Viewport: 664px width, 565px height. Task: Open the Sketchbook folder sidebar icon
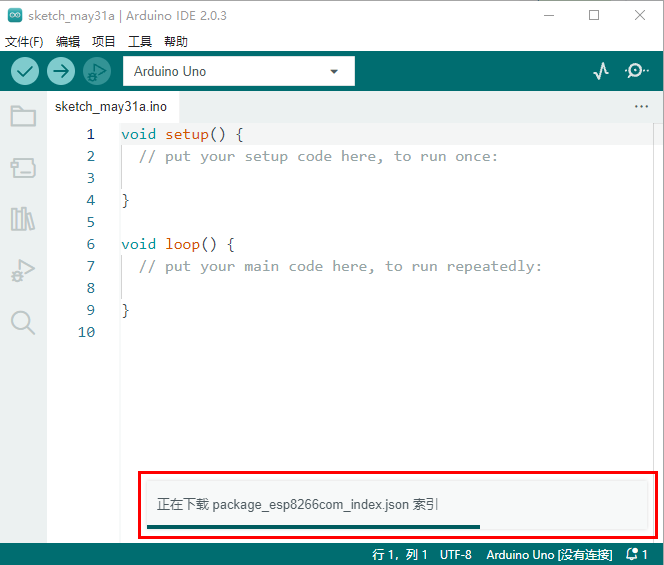(x=23, y=116)
